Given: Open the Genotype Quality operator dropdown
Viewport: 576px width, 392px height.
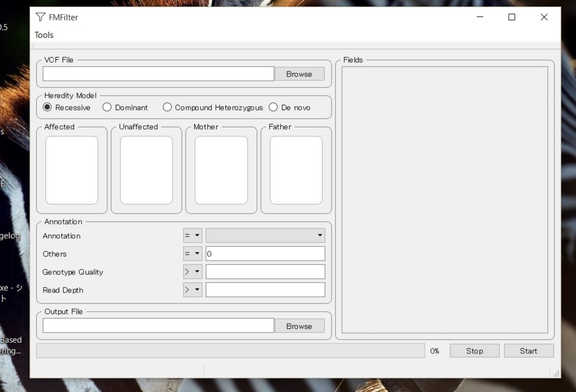Looking at the screenshot, I should [x=192, y=272].
